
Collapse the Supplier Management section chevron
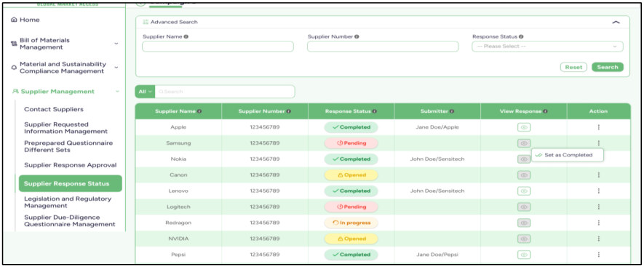(x=117, y=92)
